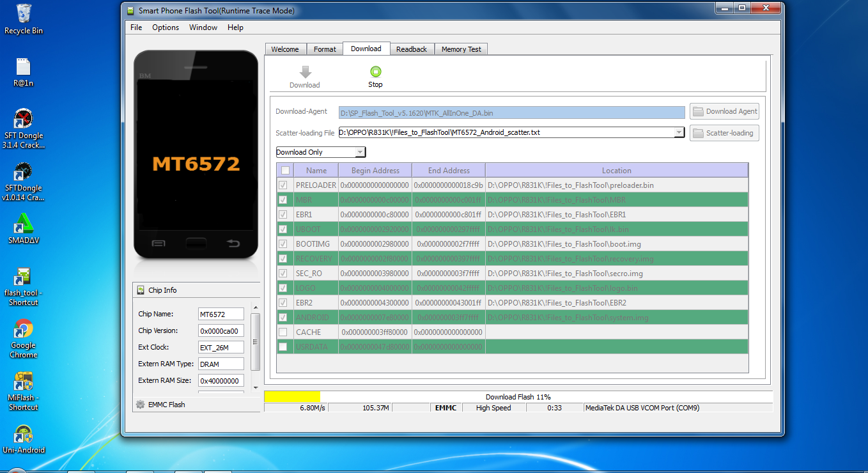Switch to the Format tab
The image size is (868, 473).
pyautogui.click(x=325, y=49)
